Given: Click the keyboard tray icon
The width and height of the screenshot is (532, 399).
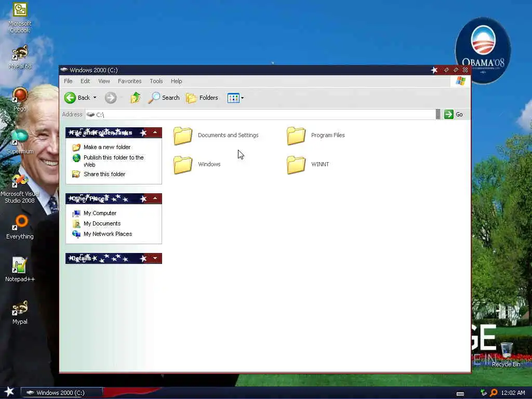Looking at the screenshot, I should tap(460, 394).
